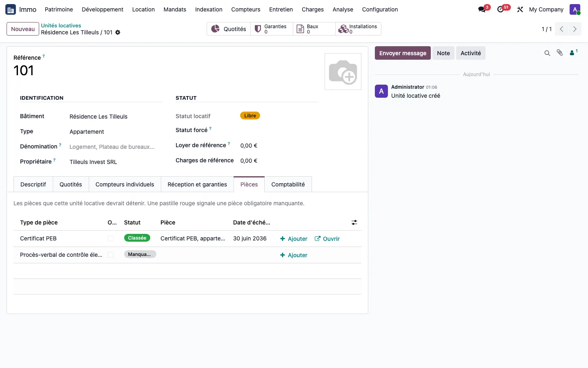Open the Configuration menu
The width and height of the screenshot is (588, 368).
click(x=380, y=9)
